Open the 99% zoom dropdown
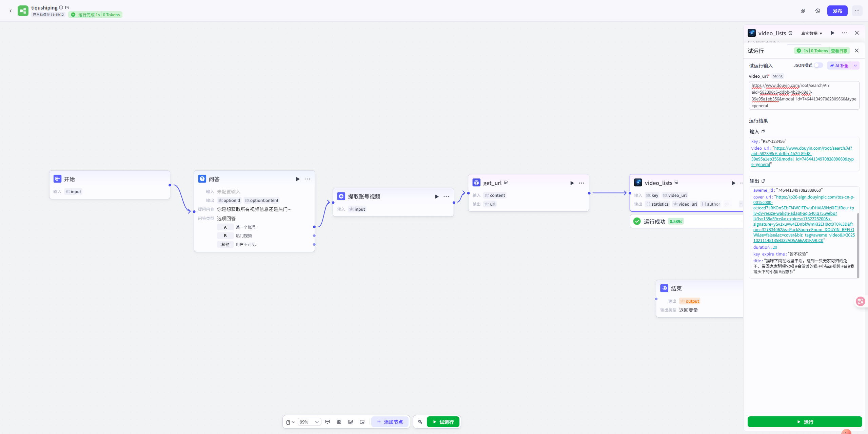The height and width of the screenshot is (434, 868). tap(309, 422)
